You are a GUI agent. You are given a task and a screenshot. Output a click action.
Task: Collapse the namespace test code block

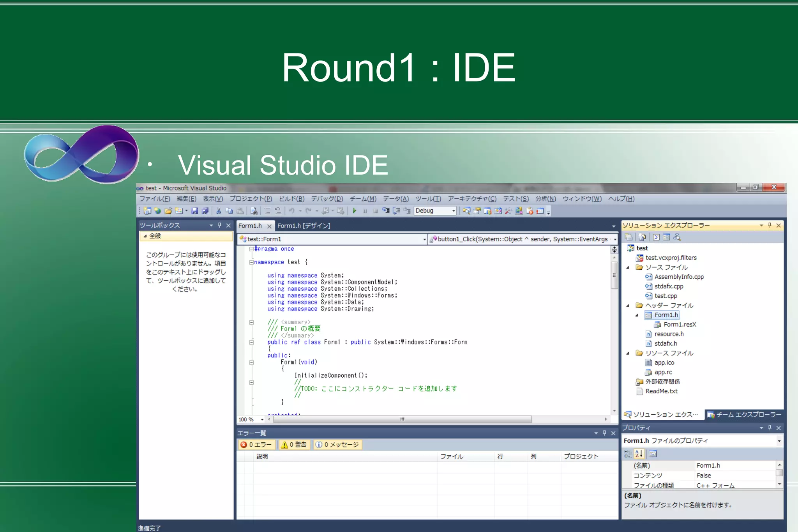(x=251, y=262)
